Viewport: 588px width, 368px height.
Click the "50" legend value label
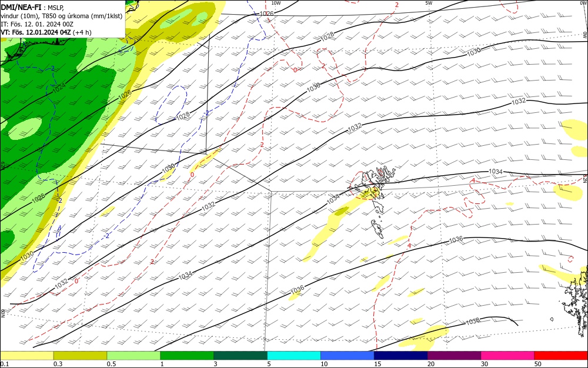538,364
